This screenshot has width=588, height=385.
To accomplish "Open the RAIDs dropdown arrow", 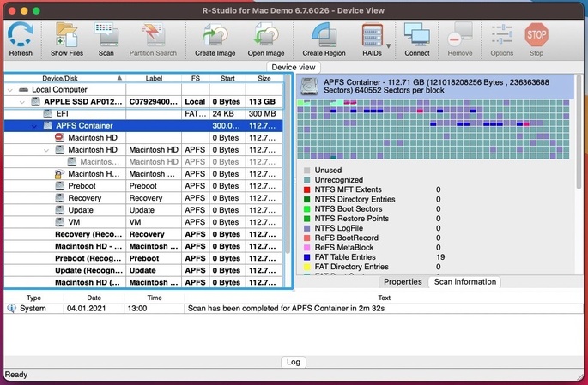I will (x=389, y=46).
